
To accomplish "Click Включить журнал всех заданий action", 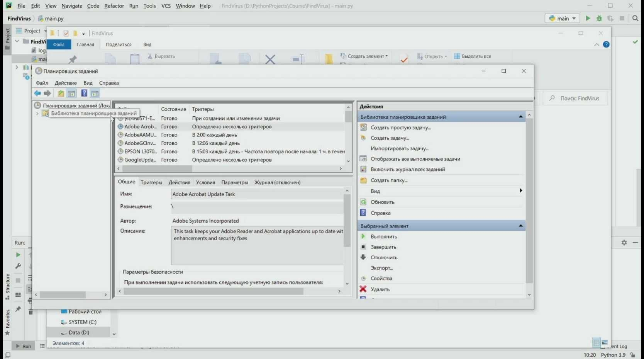I will [408, 169].
